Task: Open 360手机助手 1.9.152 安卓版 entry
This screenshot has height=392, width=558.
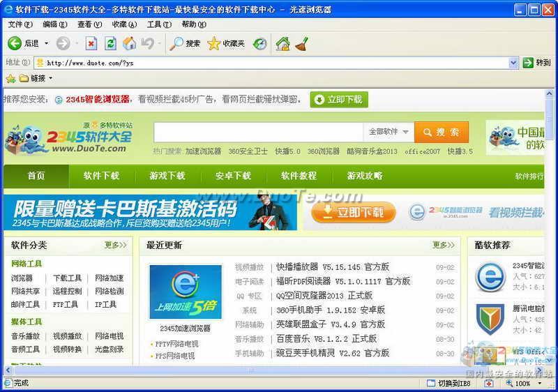Action: (x=331, y=310)
